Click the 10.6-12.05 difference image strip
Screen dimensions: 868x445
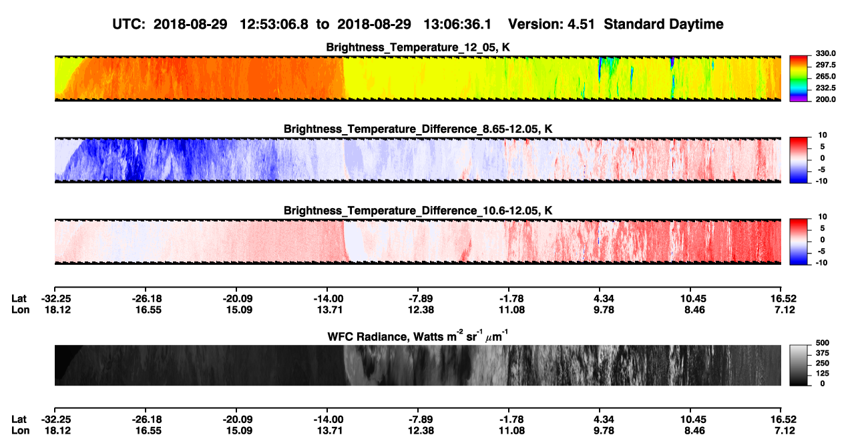(x=417, y=242)
